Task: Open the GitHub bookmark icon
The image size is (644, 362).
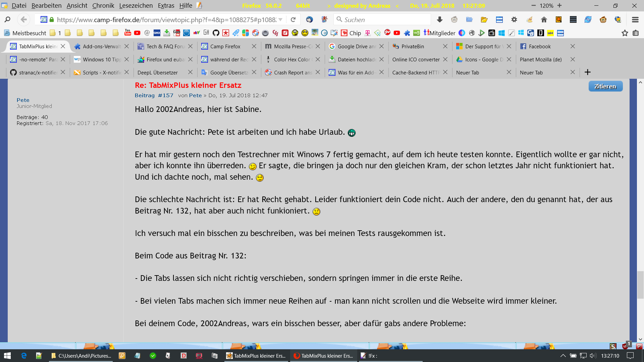Action: tap(216, 33)
